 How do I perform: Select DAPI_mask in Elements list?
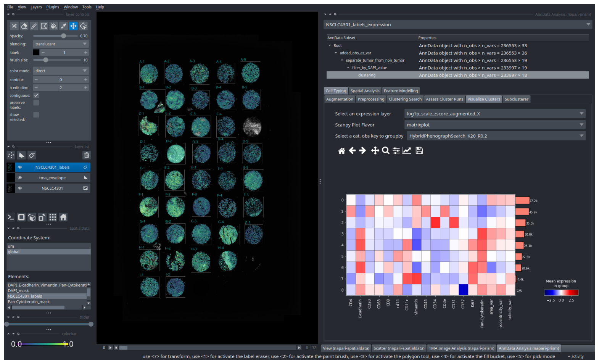point(47,290)
